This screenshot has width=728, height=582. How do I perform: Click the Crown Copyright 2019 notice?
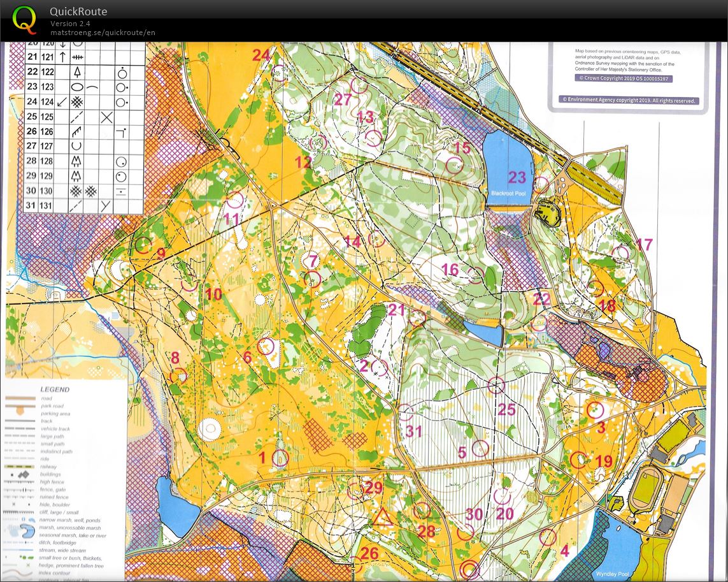[623, 78]
